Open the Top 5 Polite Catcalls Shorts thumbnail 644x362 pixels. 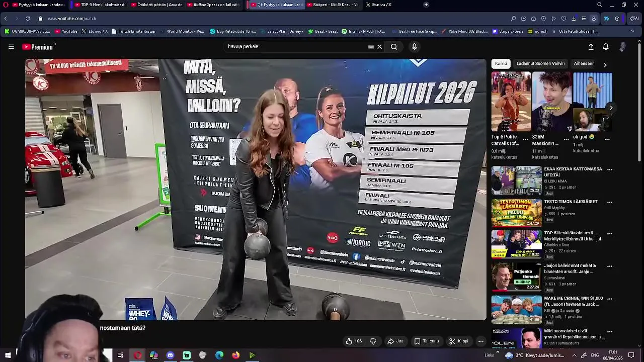[511, 102]
